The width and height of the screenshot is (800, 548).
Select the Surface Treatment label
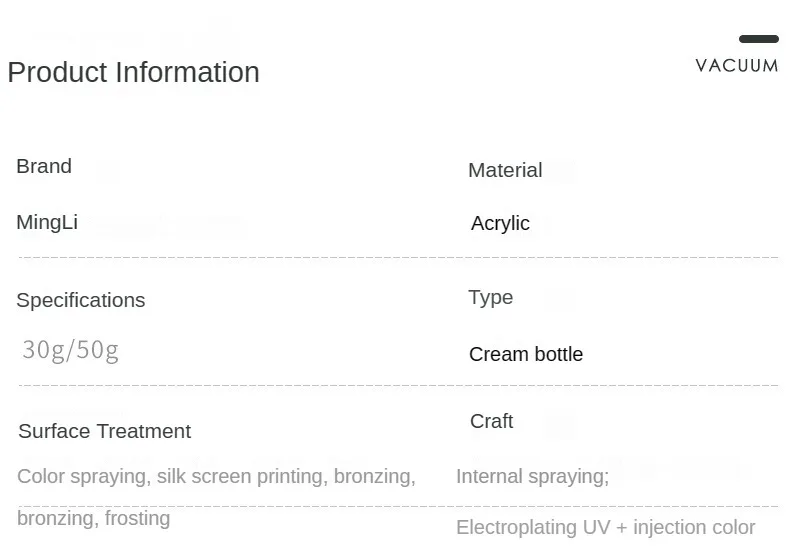click(105, 431)
